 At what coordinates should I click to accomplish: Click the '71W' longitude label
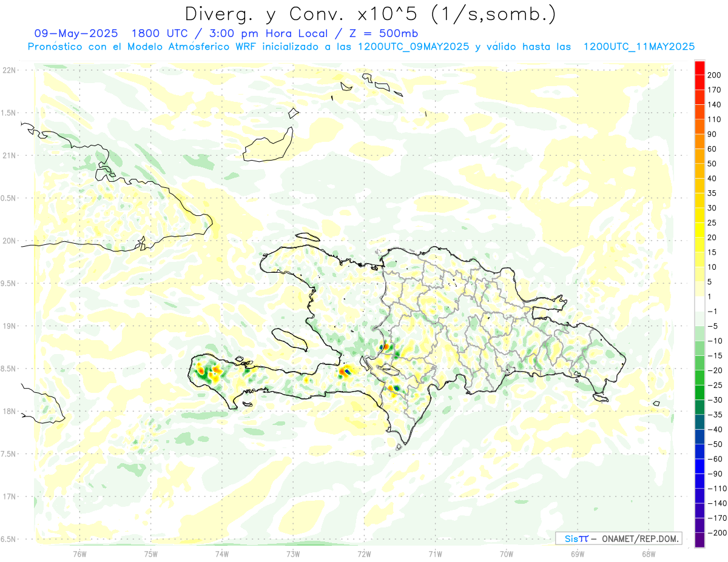pyautogui.click(x=435, y=554)
